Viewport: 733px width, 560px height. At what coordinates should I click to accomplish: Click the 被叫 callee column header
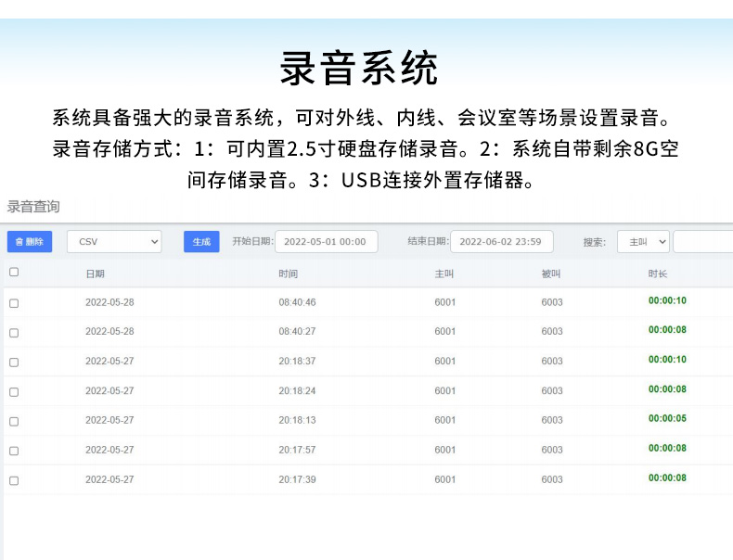(551, 274)
